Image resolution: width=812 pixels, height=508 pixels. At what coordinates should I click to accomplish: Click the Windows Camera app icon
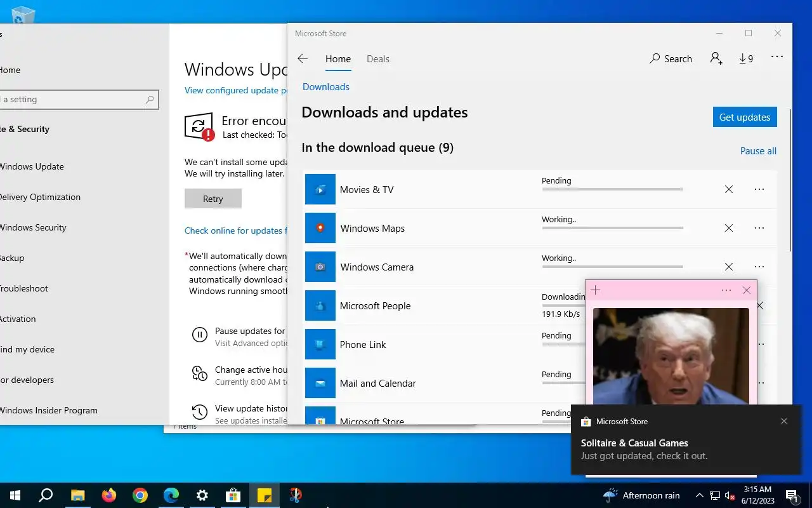tap(320, 267)
